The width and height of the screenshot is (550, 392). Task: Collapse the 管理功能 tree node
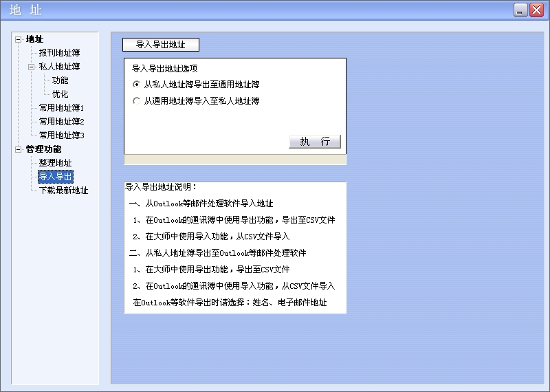click(19, 149)
